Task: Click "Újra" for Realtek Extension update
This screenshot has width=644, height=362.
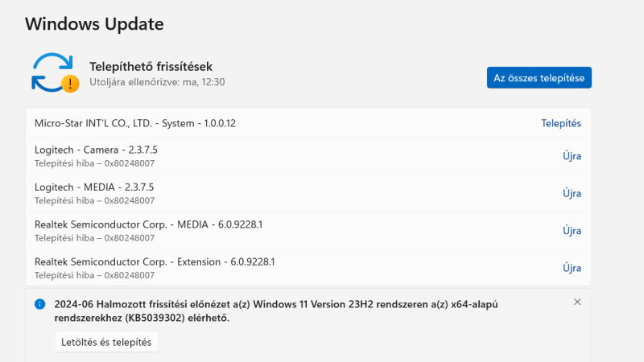Action: 572,268
